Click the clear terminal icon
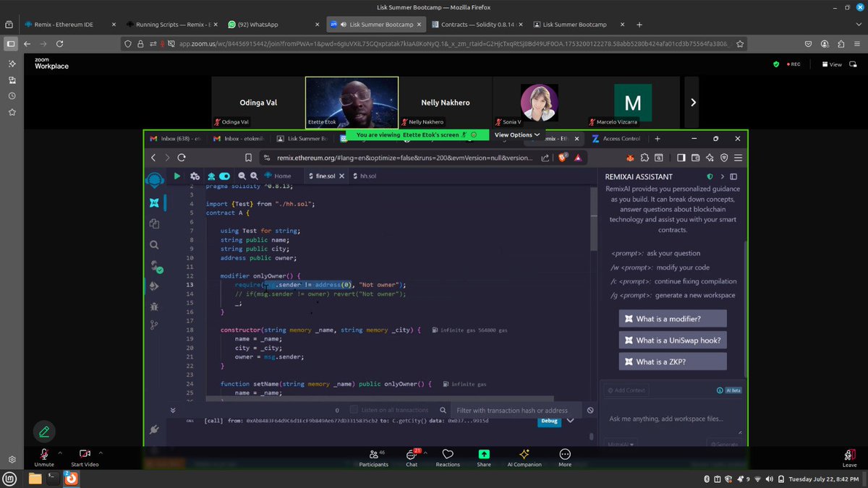Screen dimensions: 868x488 590,410
